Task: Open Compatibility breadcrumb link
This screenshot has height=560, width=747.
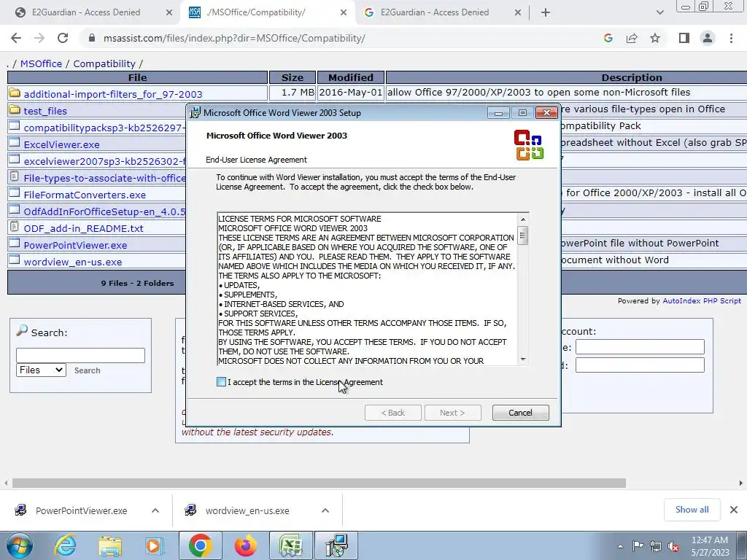Action: 104,64
